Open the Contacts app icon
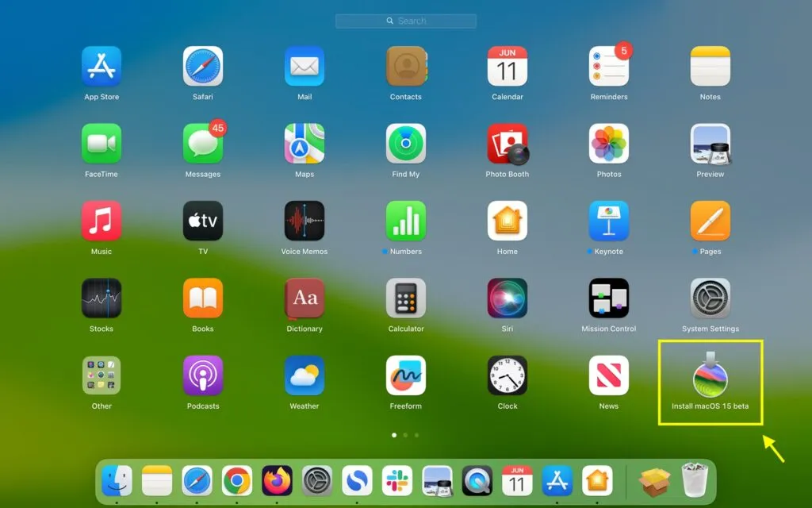 (x=406, y=67)
